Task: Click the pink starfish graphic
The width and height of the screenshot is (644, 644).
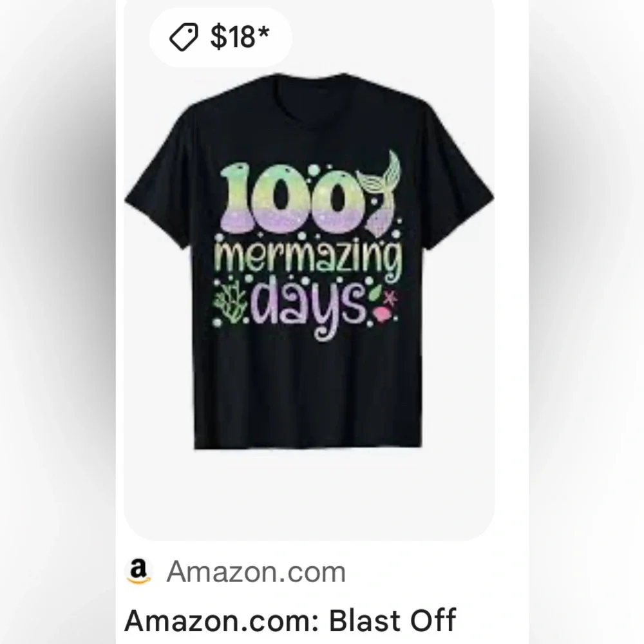Action: tap(390, 298)
